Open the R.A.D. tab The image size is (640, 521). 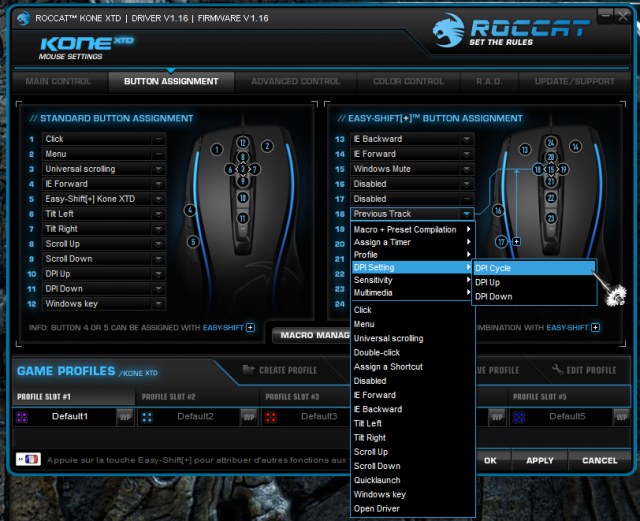(x=489, y=81)
